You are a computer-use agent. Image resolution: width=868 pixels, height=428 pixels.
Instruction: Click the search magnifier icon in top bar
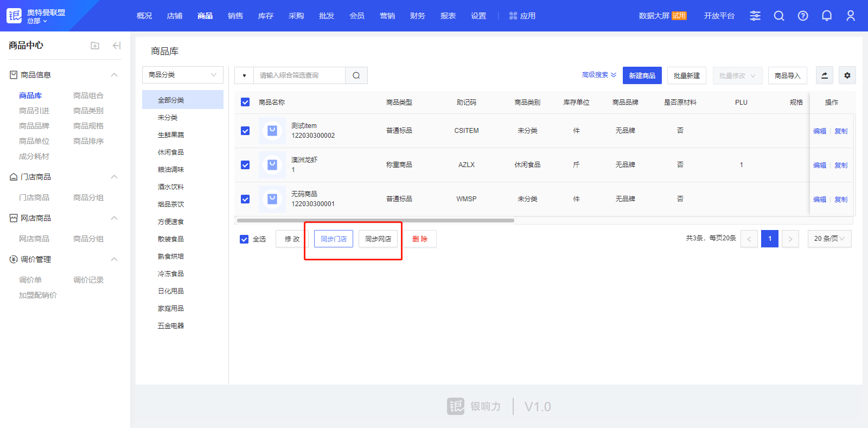(x=779, y=16)
